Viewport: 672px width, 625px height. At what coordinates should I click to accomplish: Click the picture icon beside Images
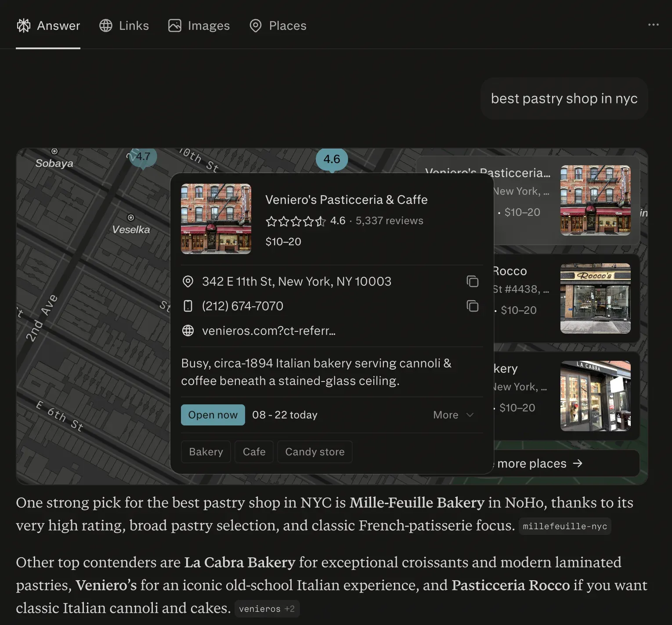coord(175,25)
